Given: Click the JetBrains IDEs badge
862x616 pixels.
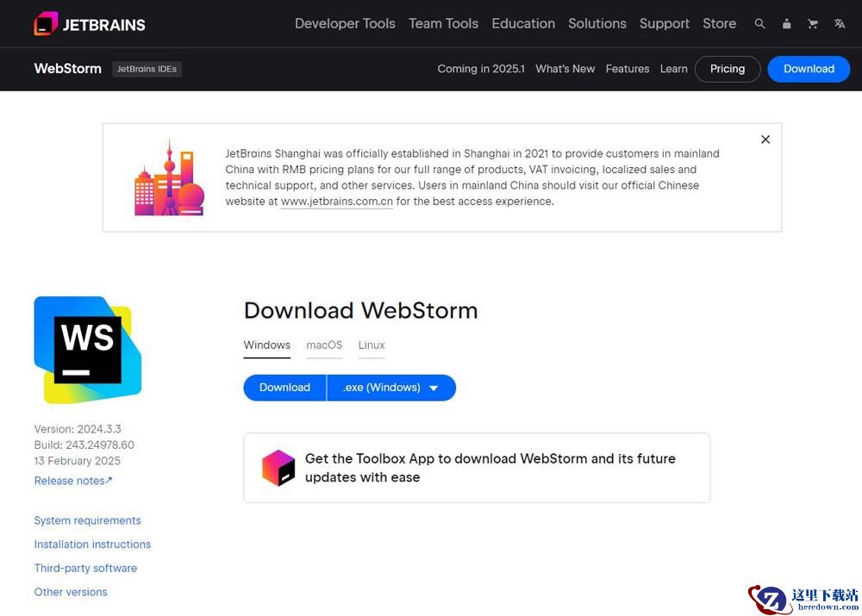Looking at the screenshot, I should 147,69.
